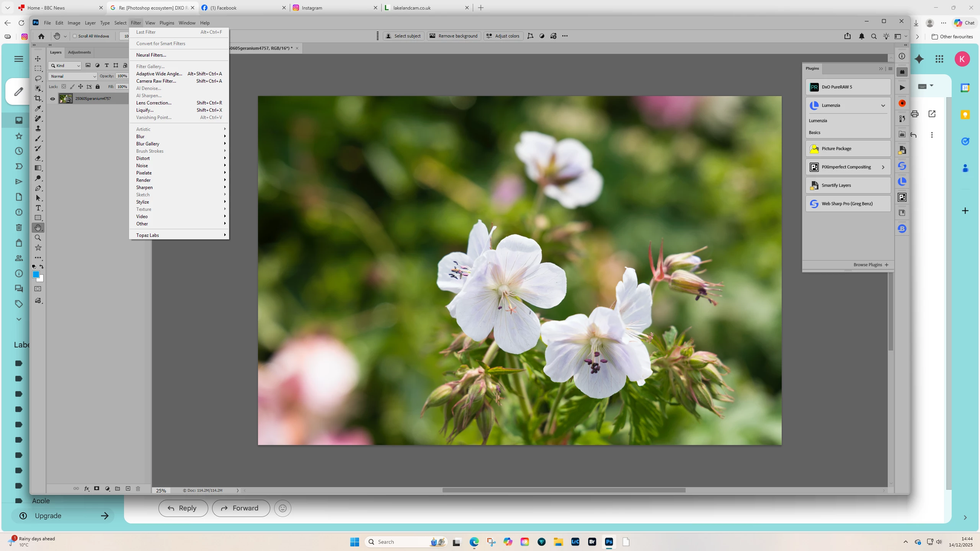This screenshot has height=551, width=980.
Task: Click the geranium layer thumbnail
Action: click(66, 99)
